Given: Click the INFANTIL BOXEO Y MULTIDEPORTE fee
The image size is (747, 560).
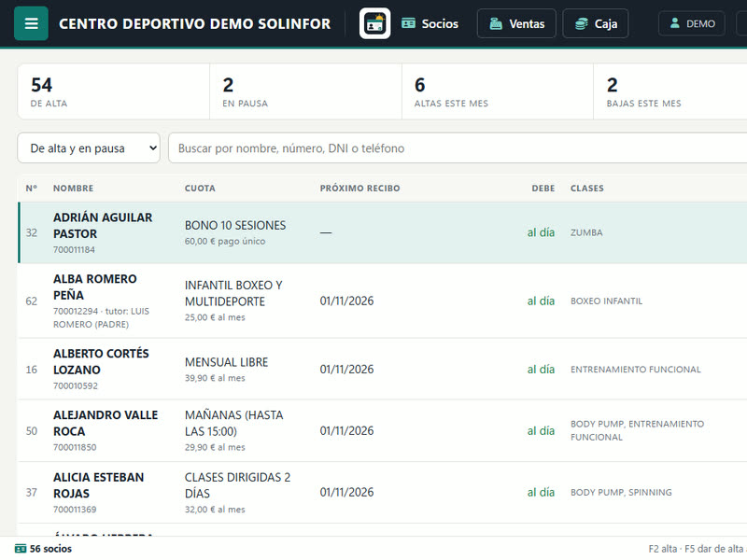Looking at the screenshot, I should click(x=233, y=293).
